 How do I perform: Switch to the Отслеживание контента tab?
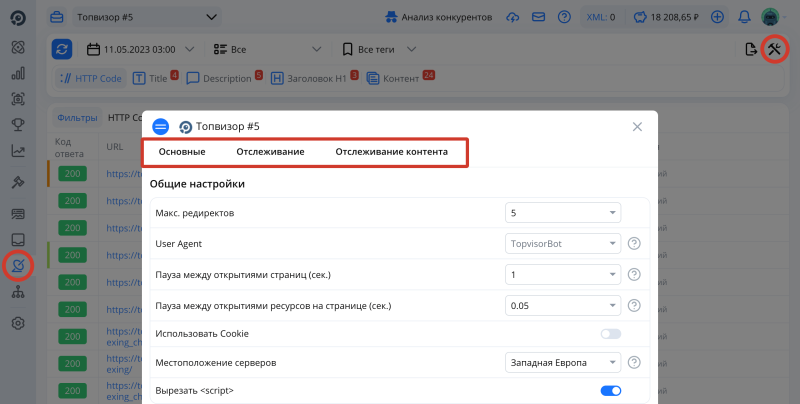[391, 152]
